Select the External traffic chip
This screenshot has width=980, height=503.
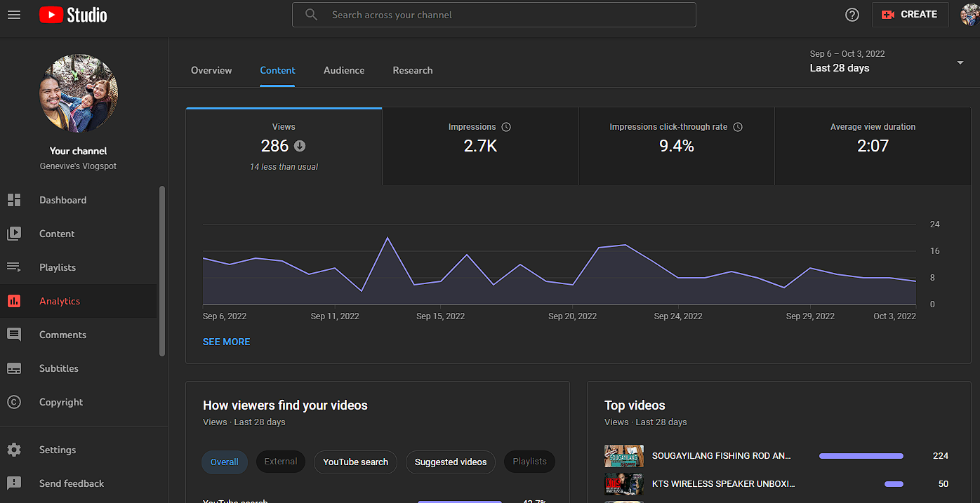(281, 462)
